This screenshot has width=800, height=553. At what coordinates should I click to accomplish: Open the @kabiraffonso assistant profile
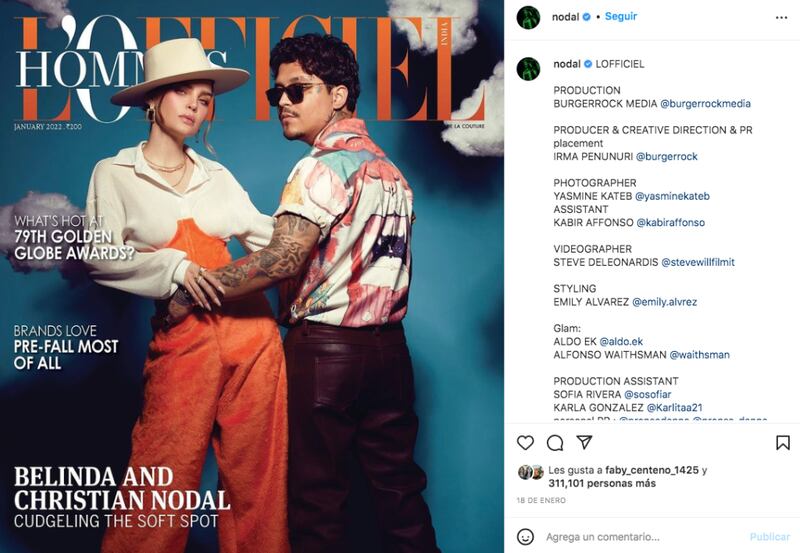[x=670, y=222]
